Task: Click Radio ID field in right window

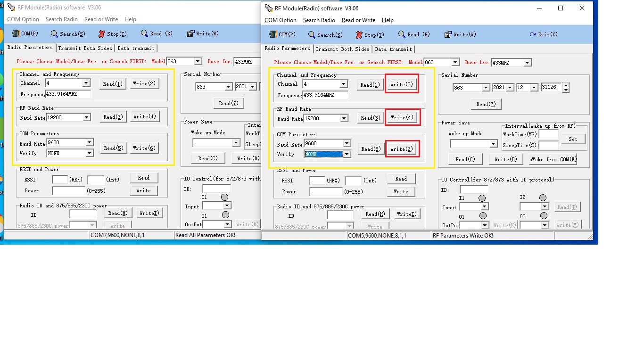Action: coord(340,215)
